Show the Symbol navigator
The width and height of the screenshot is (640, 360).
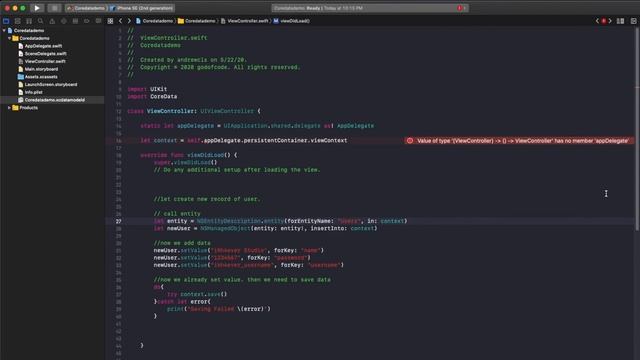[29, 21]
